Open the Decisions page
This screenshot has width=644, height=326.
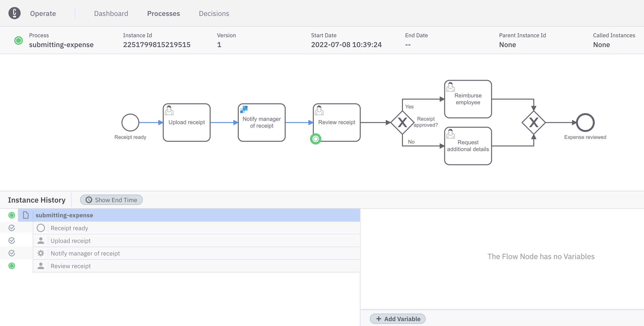pos(214,14)
